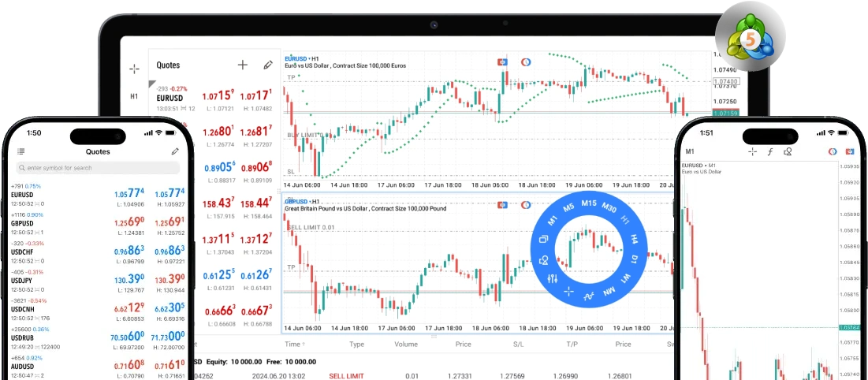Click the indicators icon in the radial menu
Viewport: 868px width, 380px height.
coord(588,296)
